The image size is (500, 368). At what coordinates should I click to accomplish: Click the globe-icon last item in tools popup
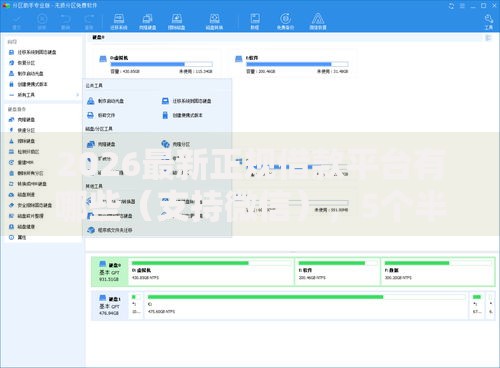110,230
